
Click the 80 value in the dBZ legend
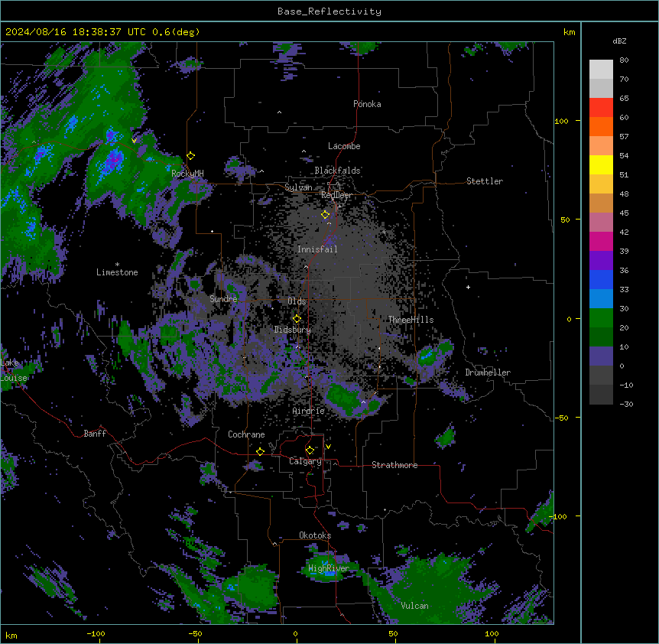[624, 60]
